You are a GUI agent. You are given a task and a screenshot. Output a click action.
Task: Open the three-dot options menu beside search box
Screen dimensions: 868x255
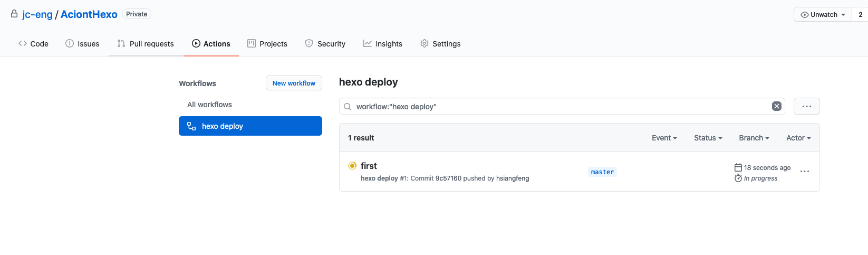(x=806, y=106)
